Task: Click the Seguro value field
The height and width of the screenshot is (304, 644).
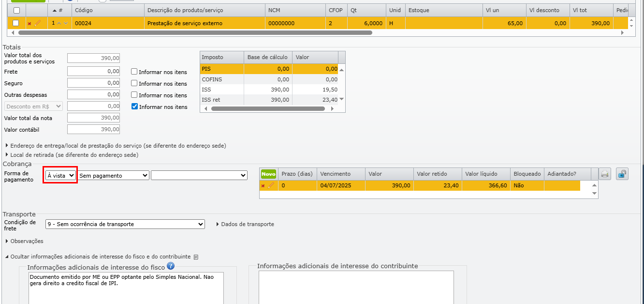Action: point(93,83)
